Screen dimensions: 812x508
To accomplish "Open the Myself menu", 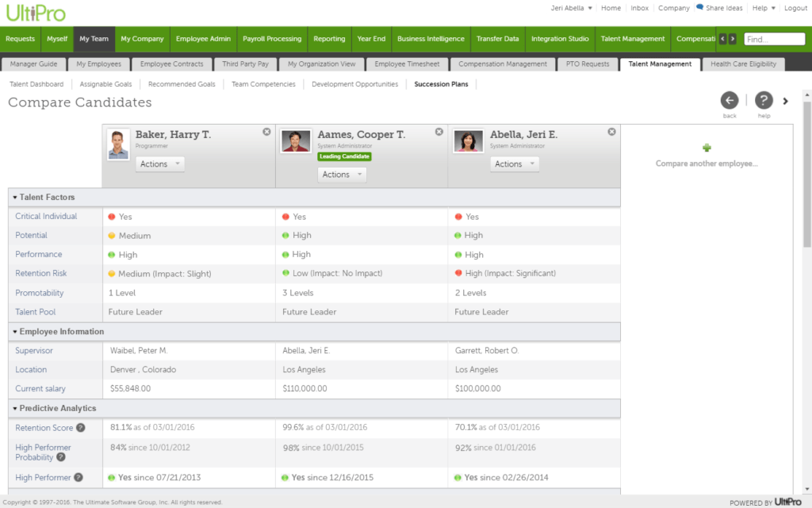I will click(57, 39).
